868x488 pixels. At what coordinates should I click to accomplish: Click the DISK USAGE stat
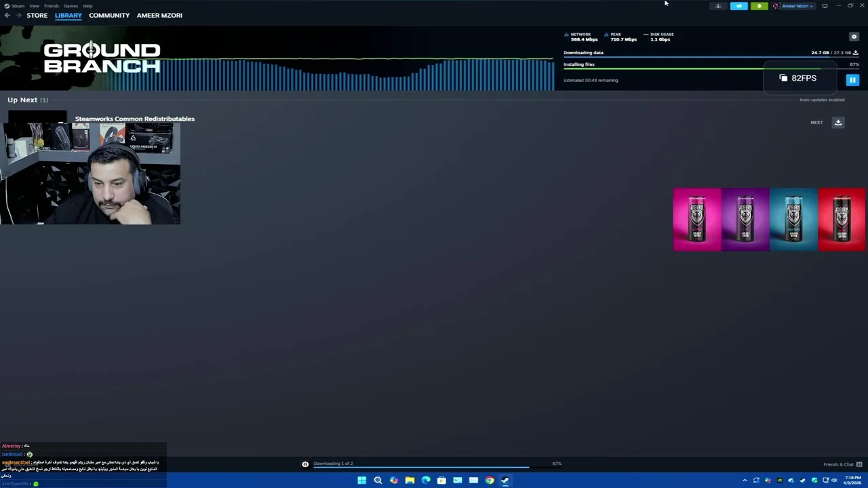click(x=658, y=37)
